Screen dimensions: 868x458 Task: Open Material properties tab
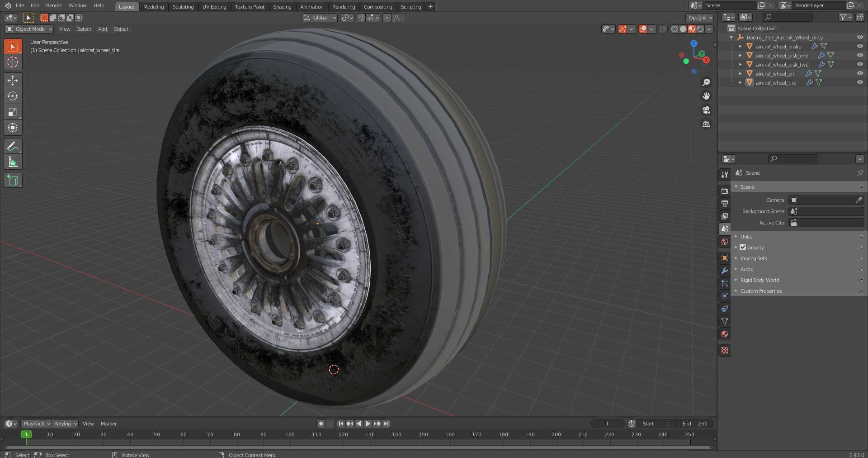click(x=725, y=334)
